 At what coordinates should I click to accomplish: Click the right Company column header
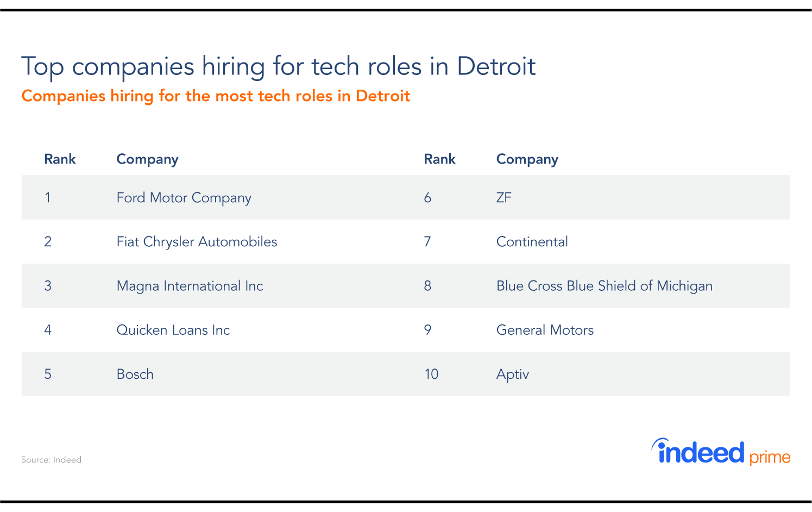527,159
